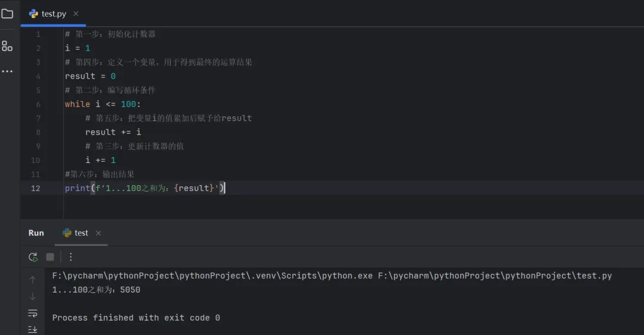Screen dimensions: 644x335
Task: Rerun the test script
Action: [x=33, y=257]
